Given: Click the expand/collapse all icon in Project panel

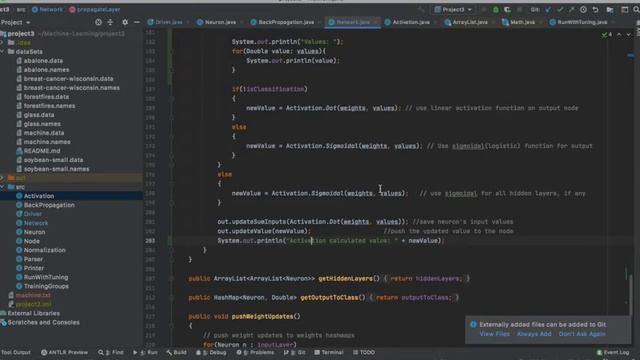Looking at the screenshot, I should [x=110, y=22].
